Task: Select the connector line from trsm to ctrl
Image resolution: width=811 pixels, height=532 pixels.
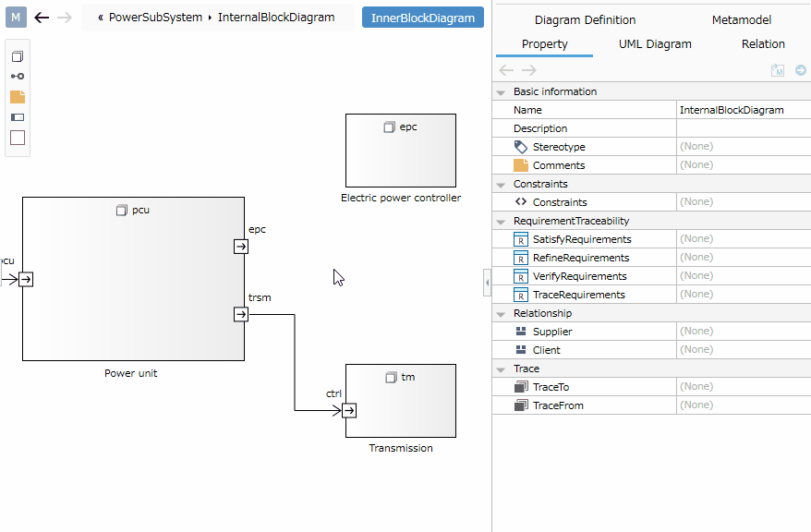Action: click(x=295, y=362)
